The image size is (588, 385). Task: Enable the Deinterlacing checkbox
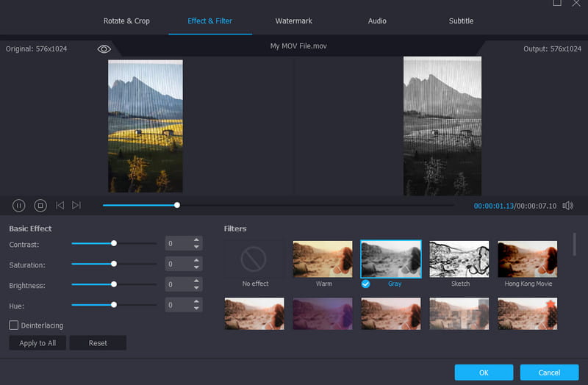pyautogui.click(x=14, y=325)
